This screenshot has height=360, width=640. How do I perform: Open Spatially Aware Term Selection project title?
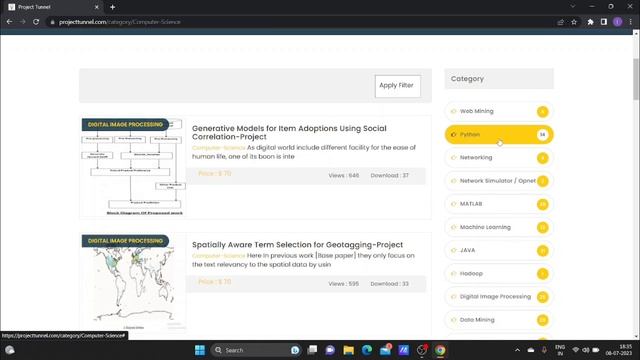(298, 244)
